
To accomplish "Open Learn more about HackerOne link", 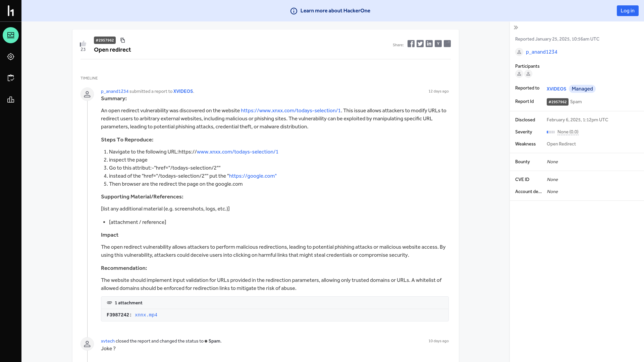I will [x=335, y=11].
